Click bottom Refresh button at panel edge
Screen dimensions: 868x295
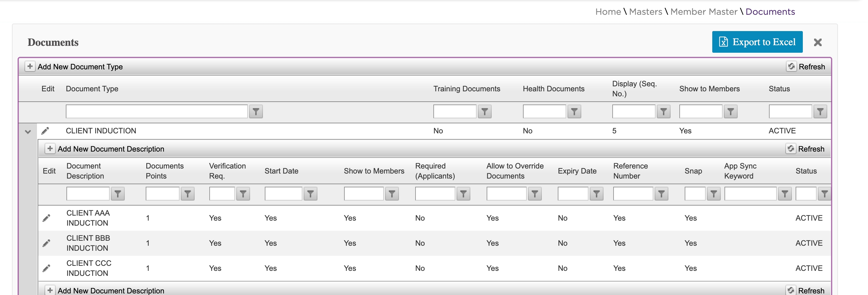(805, 290)
